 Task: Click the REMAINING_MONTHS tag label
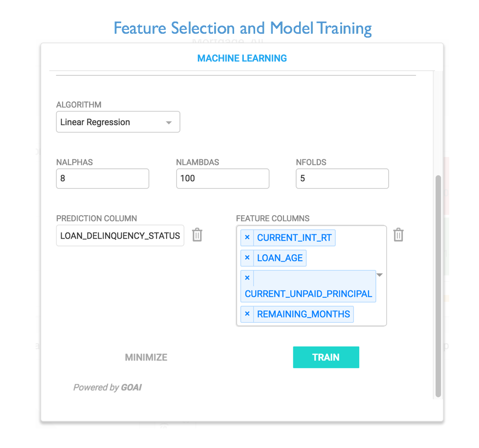point(304,314)
